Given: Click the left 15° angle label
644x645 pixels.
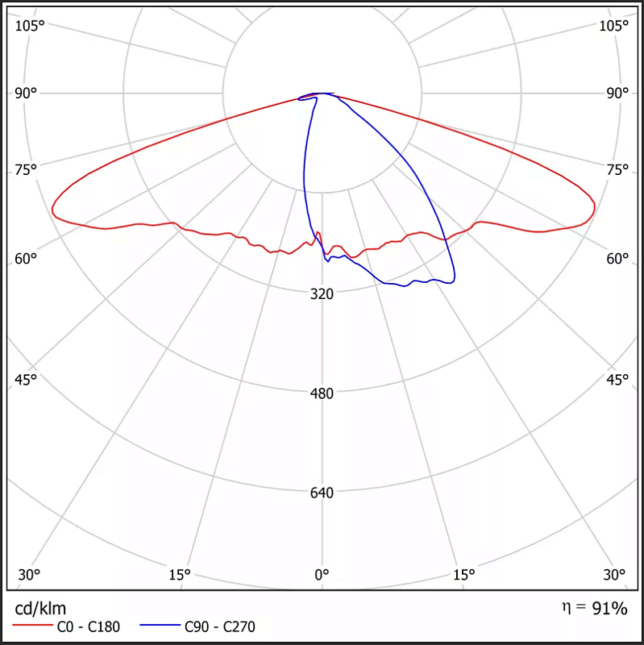Looking at the screenshot, I should (180, 574).
